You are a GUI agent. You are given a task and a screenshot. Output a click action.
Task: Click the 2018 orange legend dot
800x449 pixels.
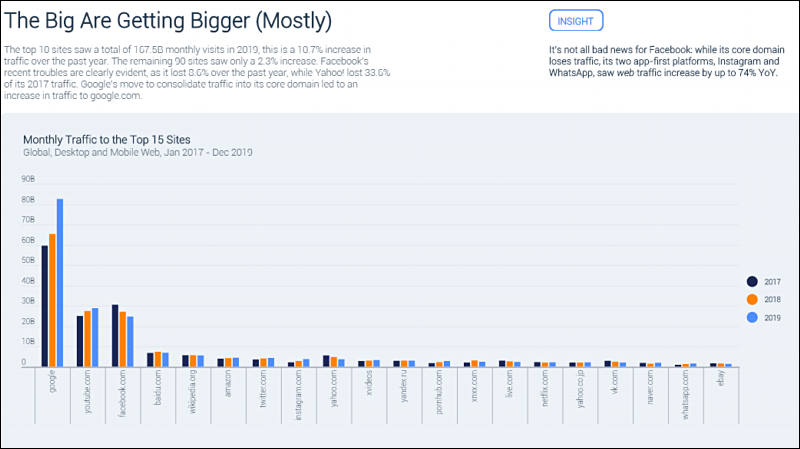(x=752, y=299)
